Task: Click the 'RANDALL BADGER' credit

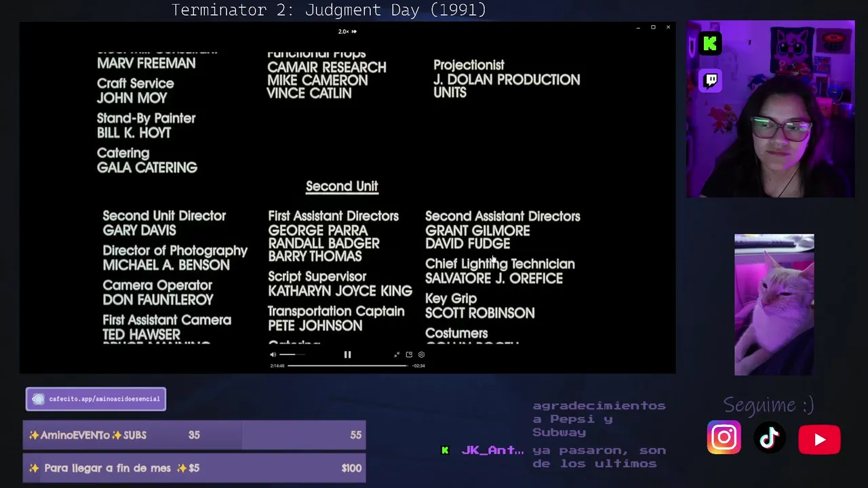Action: click(323, 243)
